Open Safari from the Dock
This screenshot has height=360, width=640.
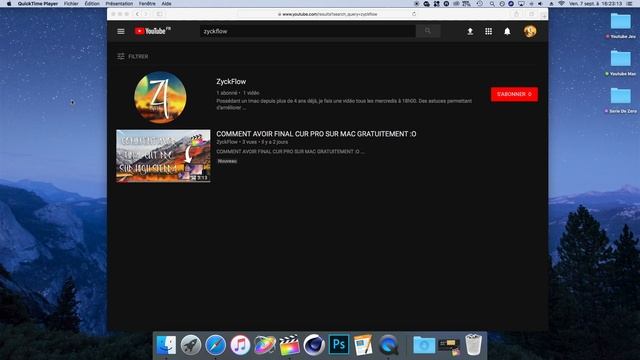point(216,345)
